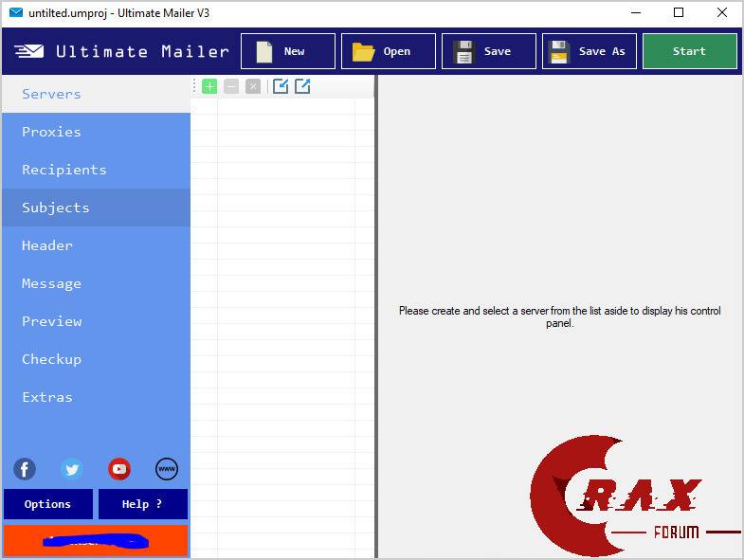Maximize the Ultimate Mailer window
Screen dimensions: 744x560
(679, 13)
